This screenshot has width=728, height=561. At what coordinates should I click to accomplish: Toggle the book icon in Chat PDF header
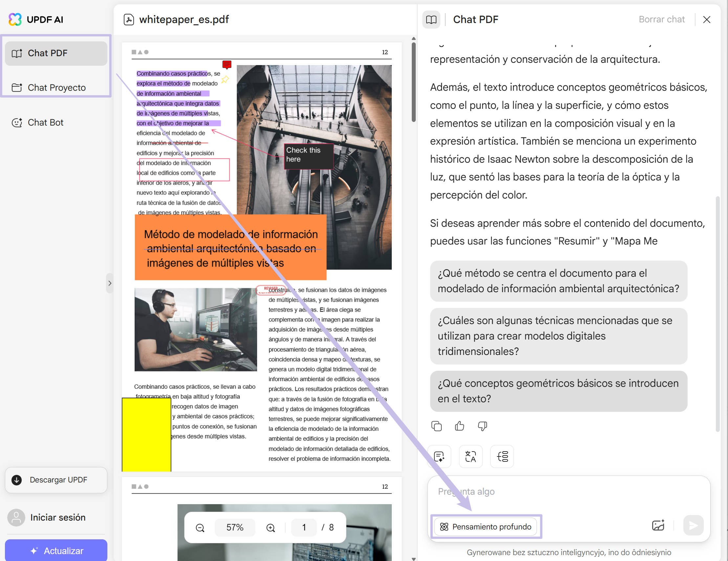pos(431,20)
